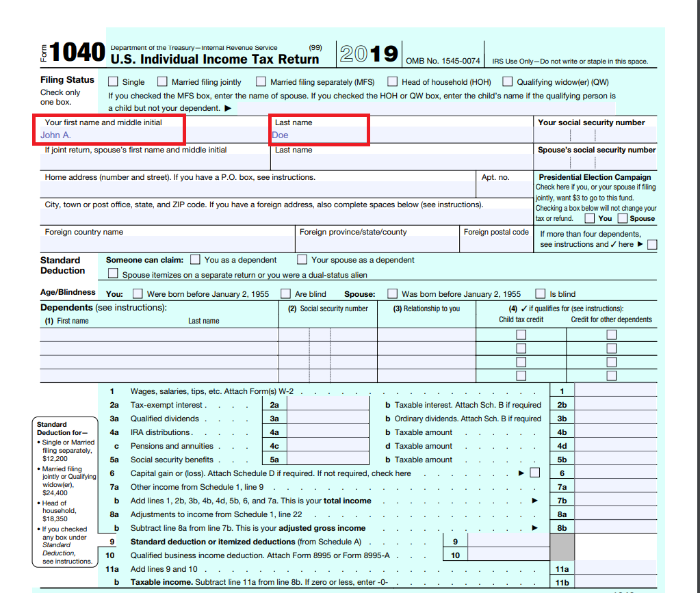Image resolution: width=700 pixels, height=593 pixels.
Task: Click first name field containing John A.
Action: tap(155, 135)
